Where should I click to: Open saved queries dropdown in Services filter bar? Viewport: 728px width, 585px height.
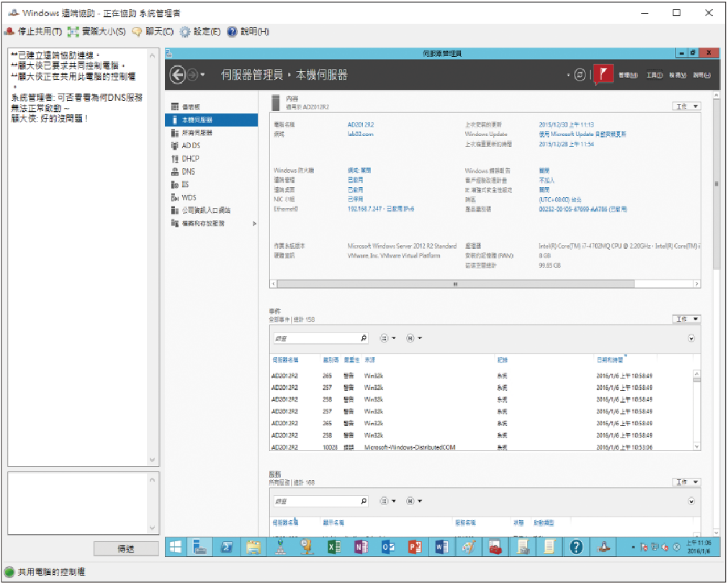(x=413, y=501)
